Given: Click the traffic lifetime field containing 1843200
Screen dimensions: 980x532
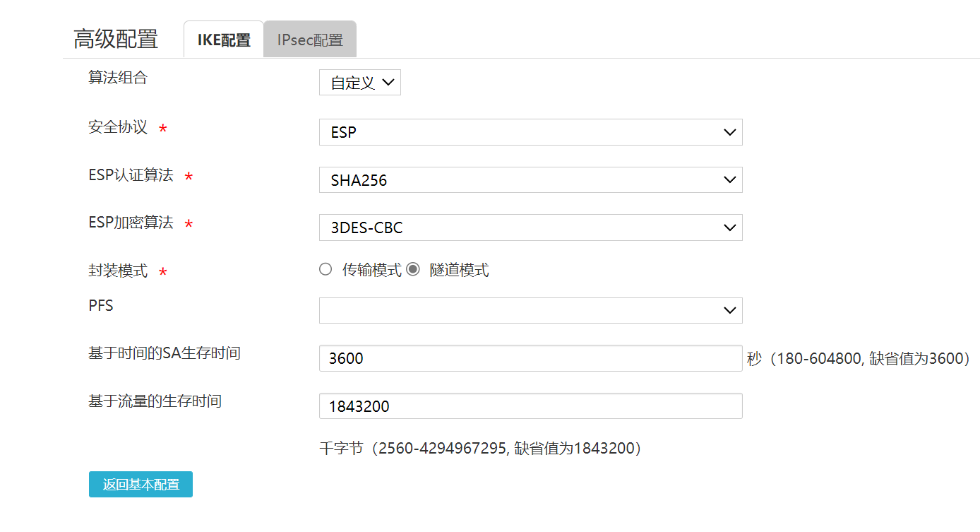Looking at the screenshot, I should pyautogui.click(x=530, y=406).
